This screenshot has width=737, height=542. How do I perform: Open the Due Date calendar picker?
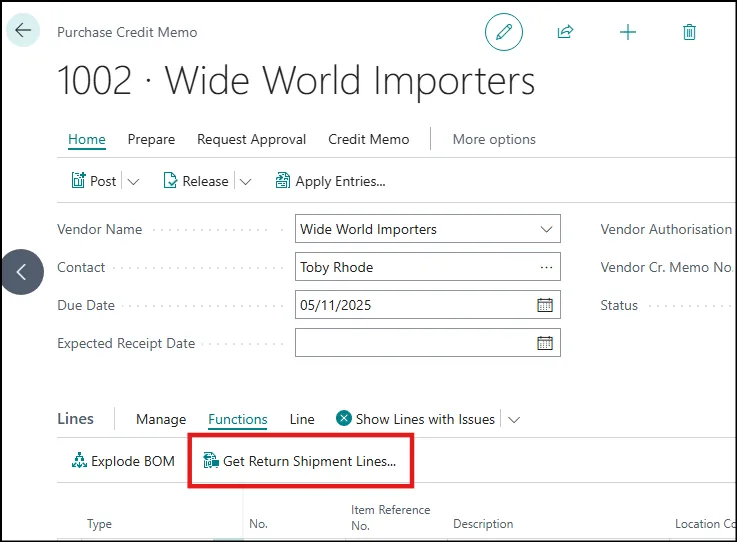[x=545, y=305]
